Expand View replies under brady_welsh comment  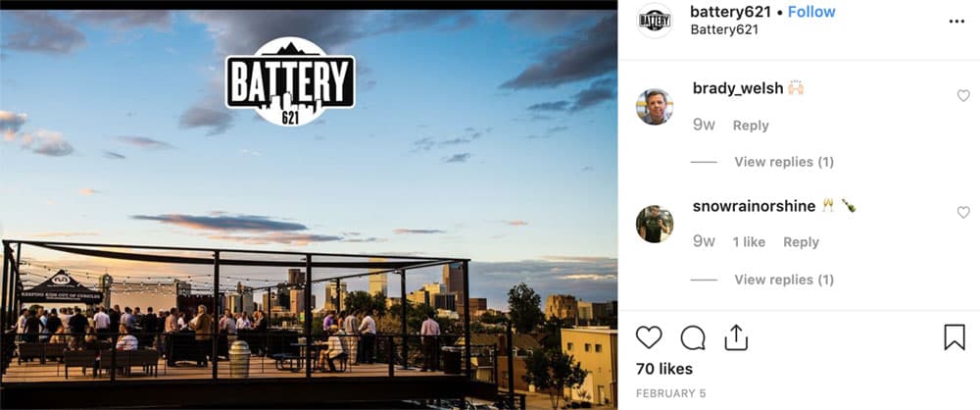pyautogui.click(x=784, y=162)
